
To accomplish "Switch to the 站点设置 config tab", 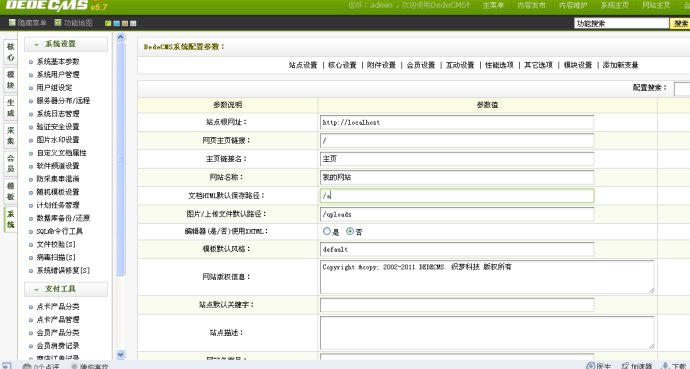I will (303, 65).
